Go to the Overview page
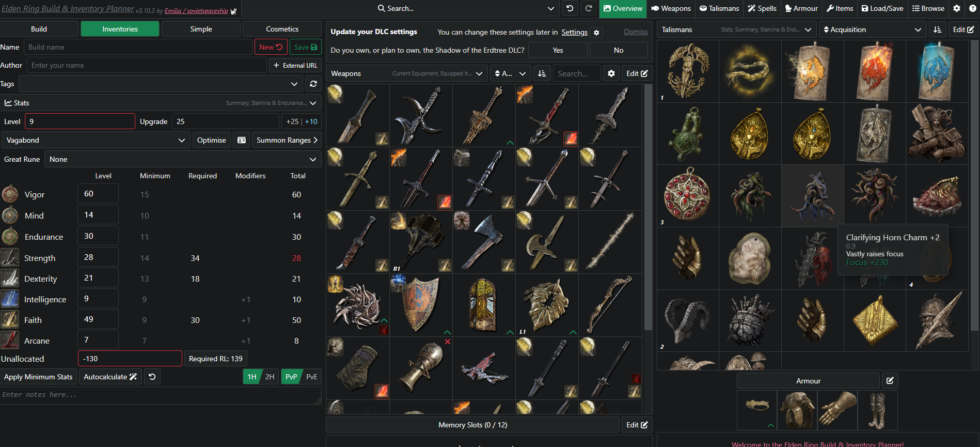Image resolution: width=980 pixels, height=447 pixels. [623, 8]
